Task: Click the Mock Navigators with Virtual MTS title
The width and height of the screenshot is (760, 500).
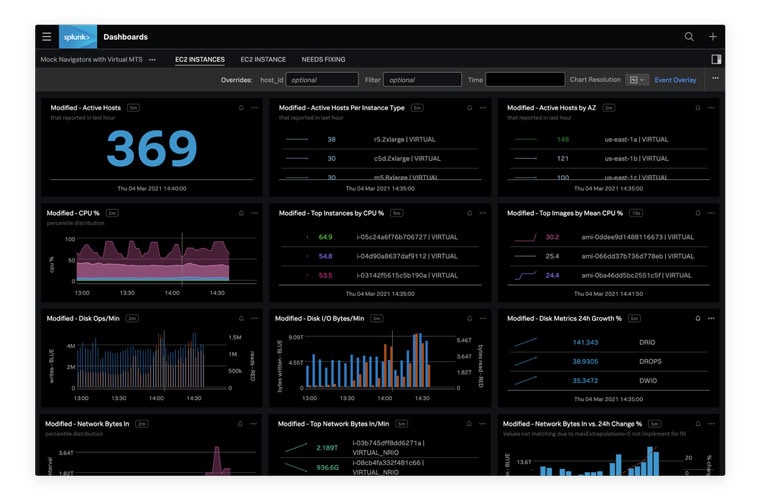Action: pos(92,60)
